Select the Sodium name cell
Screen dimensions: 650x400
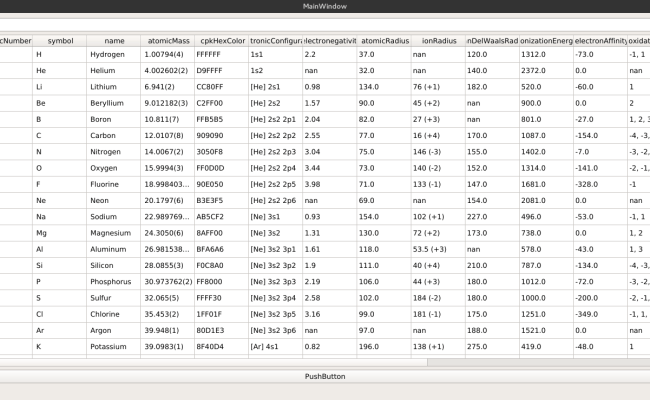pyautogui.click(x=114, y=217)
